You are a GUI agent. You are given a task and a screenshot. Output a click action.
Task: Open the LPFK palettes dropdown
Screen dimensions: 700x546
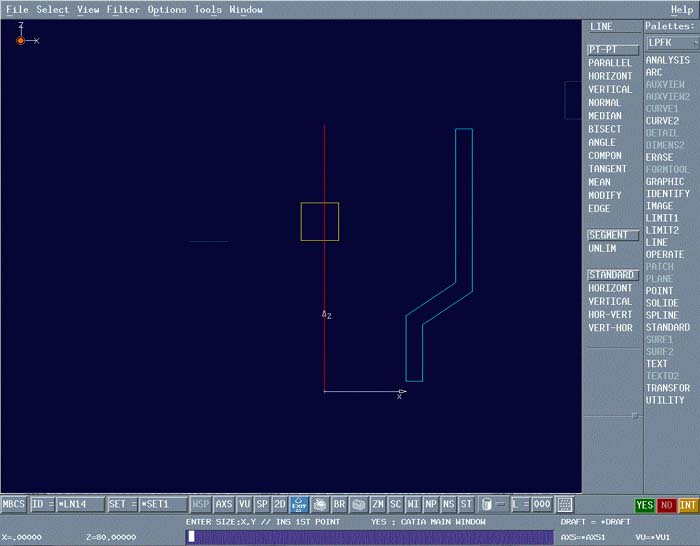pos(672,42)
